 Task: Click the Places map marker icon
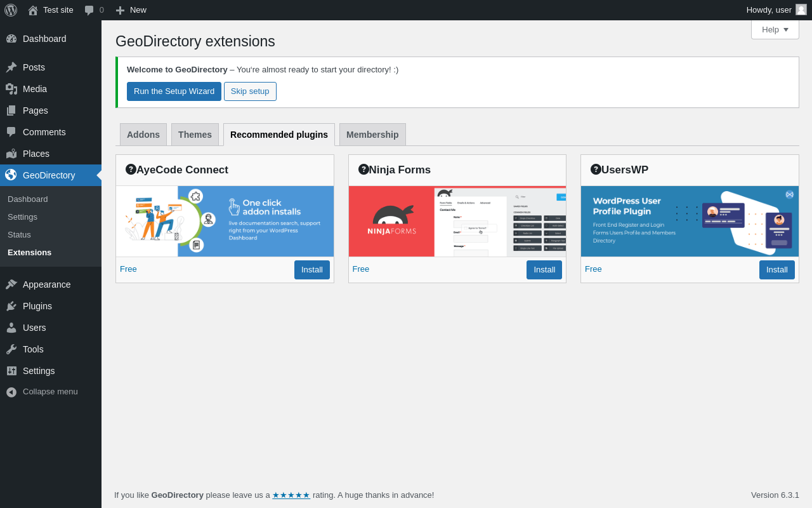11,154
